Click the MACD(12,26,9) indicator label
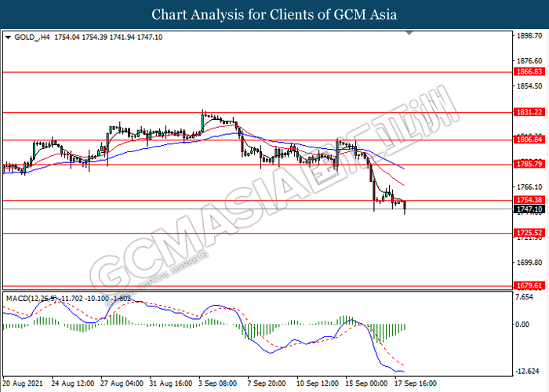Viewport: 549px width, 392px height. tap(31, 299)
